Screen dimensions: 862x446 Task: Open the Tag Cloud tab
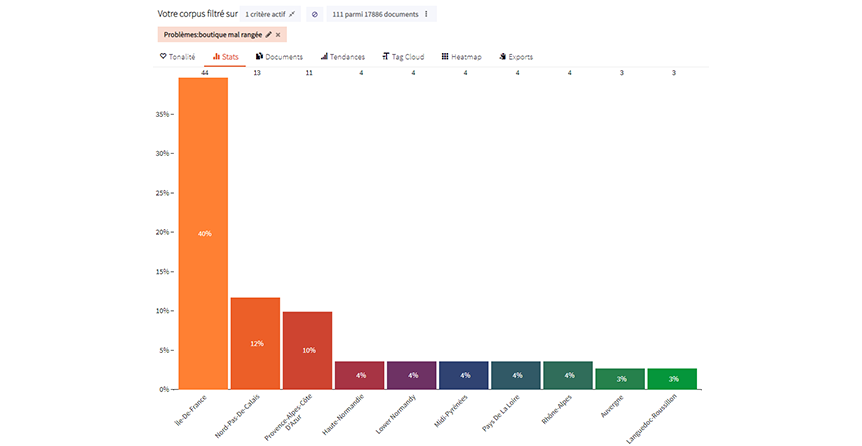tap(403, 57)
